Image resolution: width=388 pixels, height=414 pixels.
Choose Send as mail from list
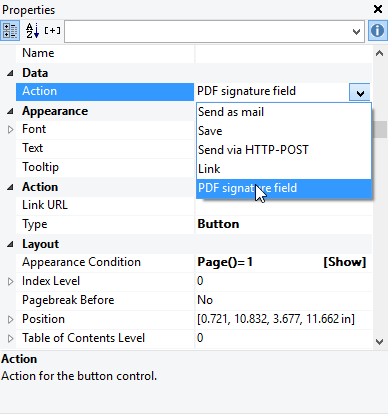coord(284,112)
